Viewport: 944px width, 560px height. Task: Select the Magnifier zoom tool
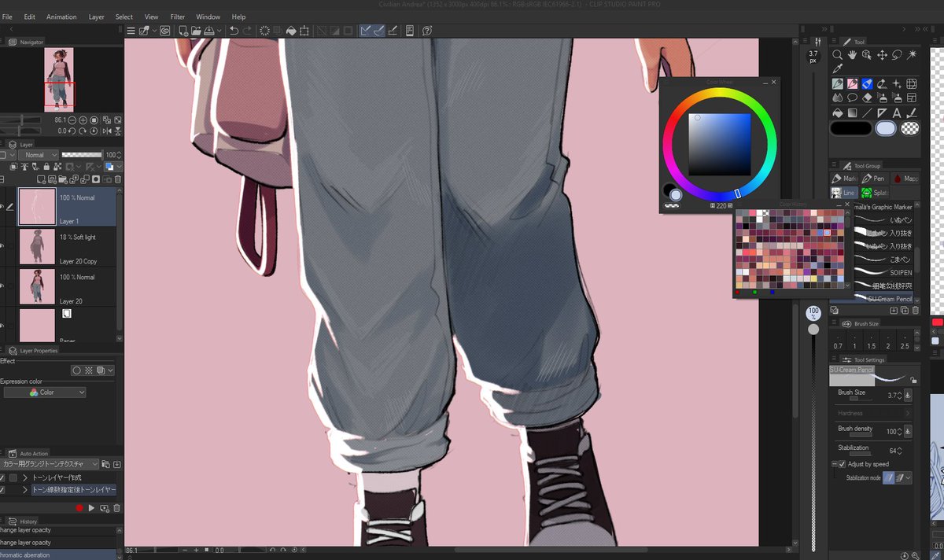click(838, 55)
